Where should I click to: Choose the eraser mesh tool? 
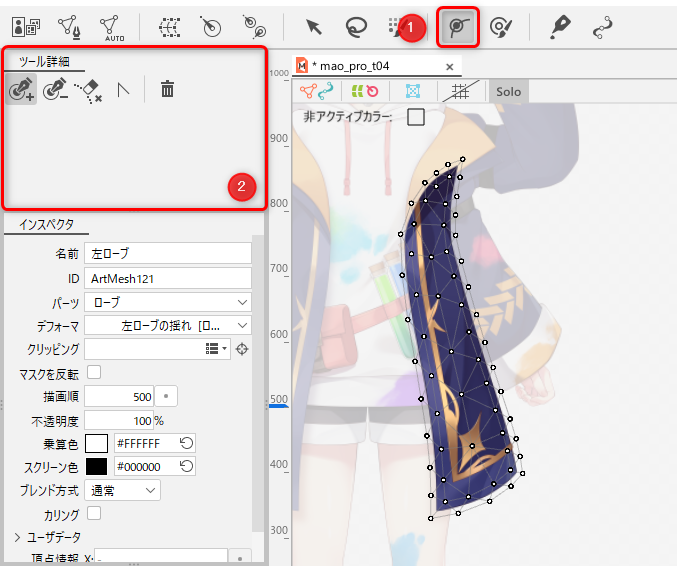[x=88, y=90]
